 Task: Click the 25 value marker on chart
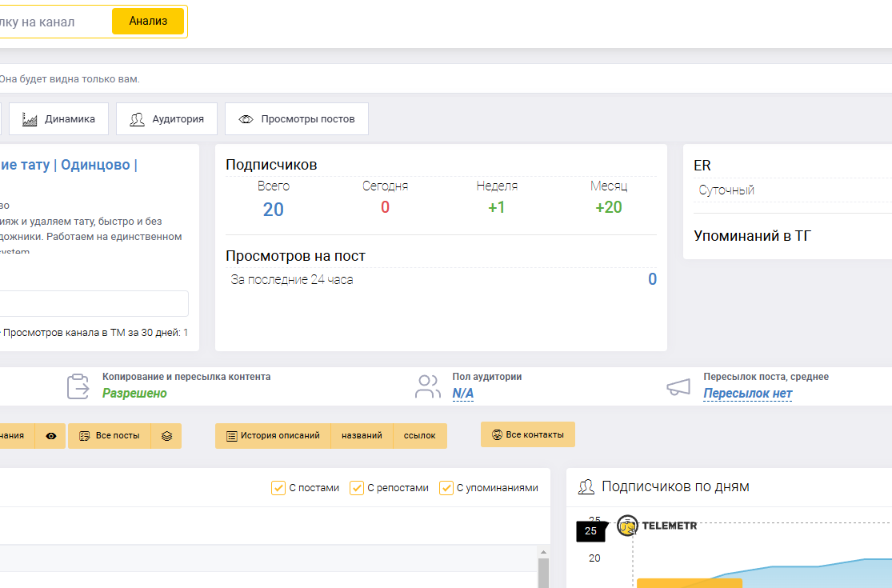590,531
